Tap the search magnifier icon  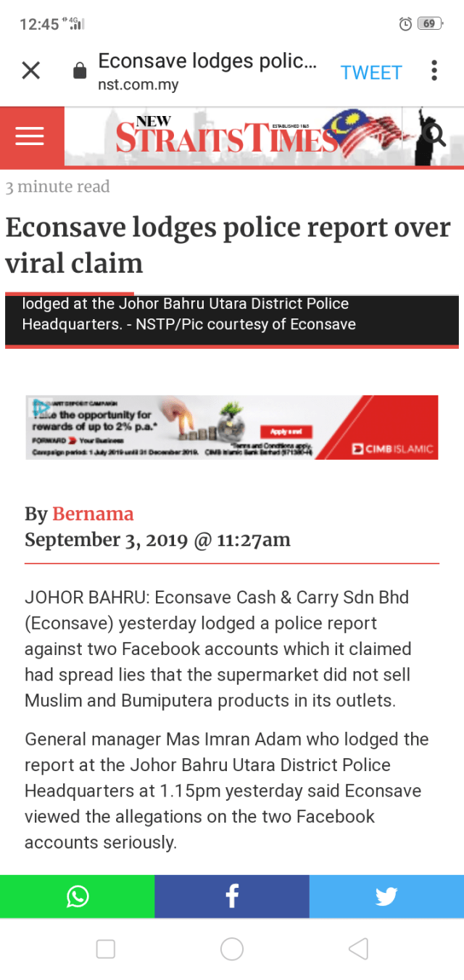click(x=434, y=133)
